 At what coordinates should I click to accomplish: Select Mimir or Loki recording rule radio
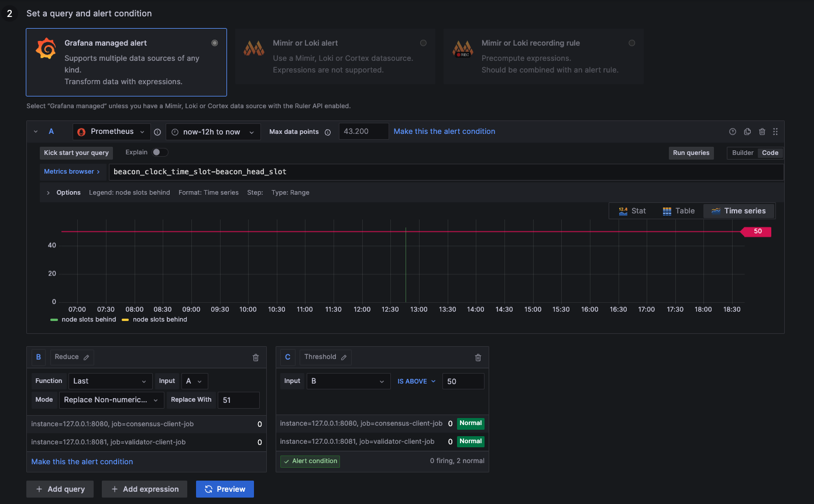[631, 43]
